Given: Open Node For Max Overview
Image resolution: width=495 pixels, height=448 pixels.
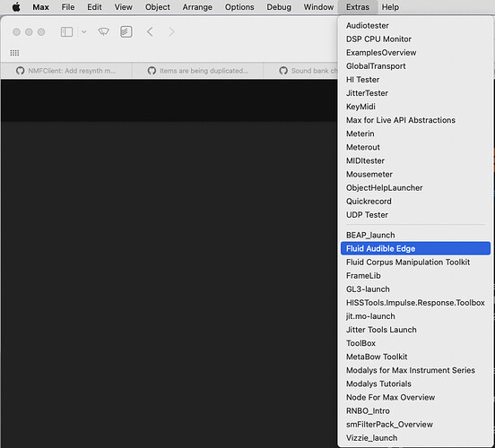Looking at the screenshot, I should coord(415,398).
